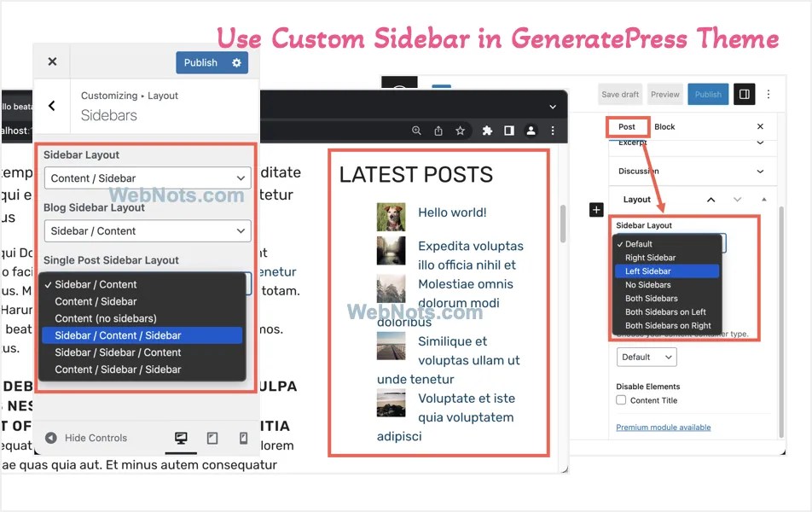This screenshot has width=812, height=512.
Task: Collapse Layout panel triangle toggle
Action: click(x=764, y=200)
